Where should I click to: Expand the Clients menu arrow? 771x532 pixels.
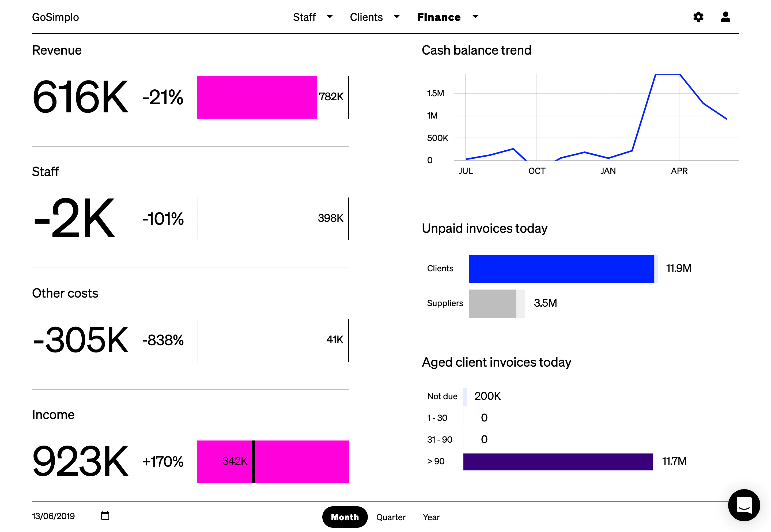tap(396, 17)
